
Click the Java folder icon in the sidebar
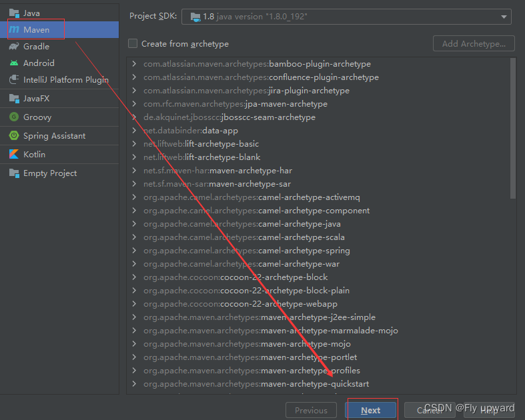(14, 13)
